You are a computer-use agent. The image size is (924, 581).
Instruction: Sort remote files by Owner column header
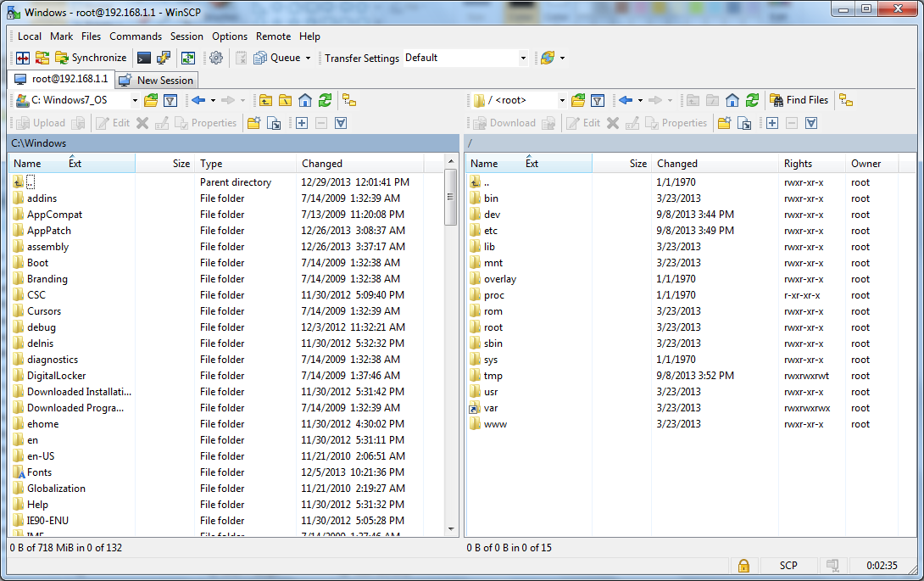872,164
